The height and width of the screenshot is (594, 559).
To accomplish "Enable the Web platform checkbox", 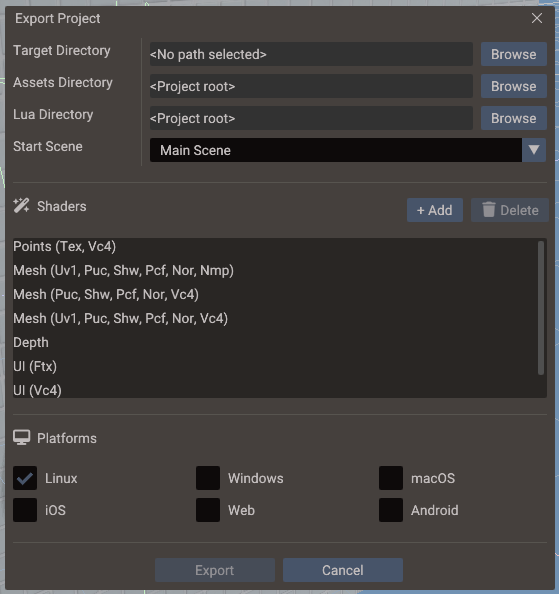I will point(208,510).
